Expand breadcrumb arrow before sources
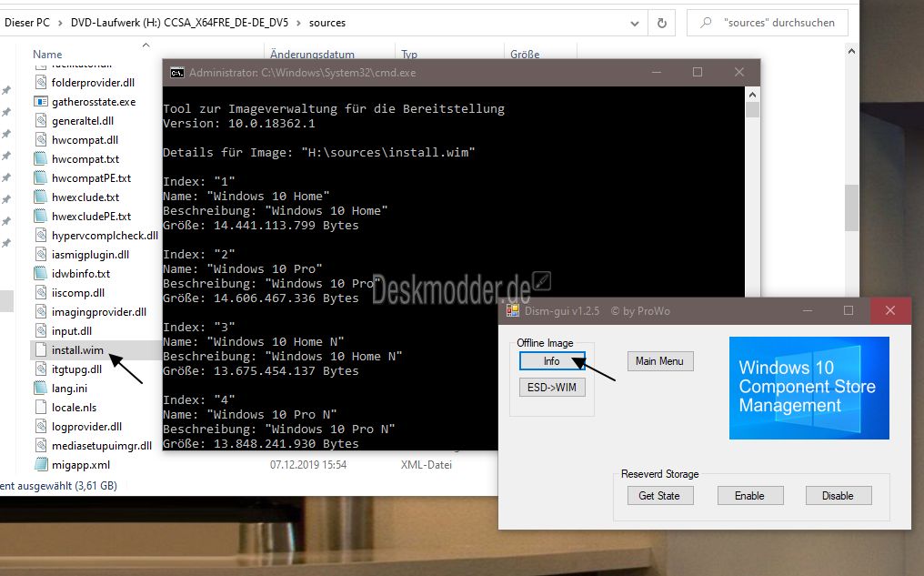Screen dimensions: 924x576 (x=297, y=23)
